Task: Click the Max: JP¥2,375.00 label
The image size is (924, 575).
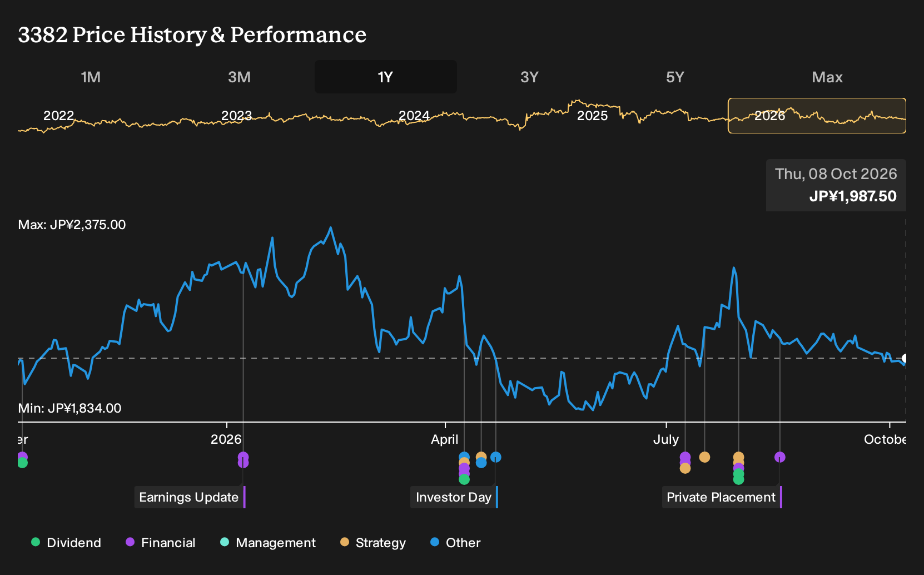Action: click(x=72, y=225)
